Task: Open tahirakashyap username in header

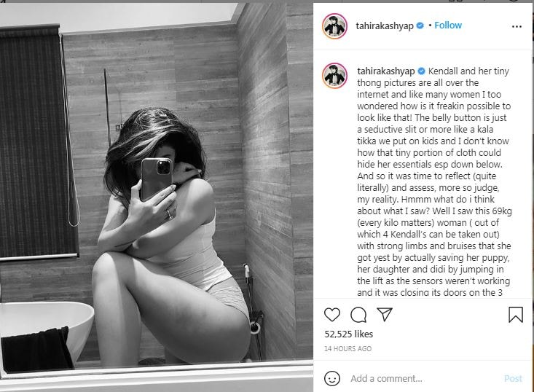Action: pyautogui.click(x=385, y=26)
